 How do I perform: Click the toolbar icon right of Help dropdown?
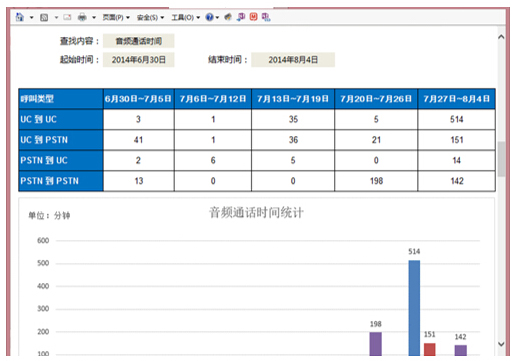coord(228,17)
